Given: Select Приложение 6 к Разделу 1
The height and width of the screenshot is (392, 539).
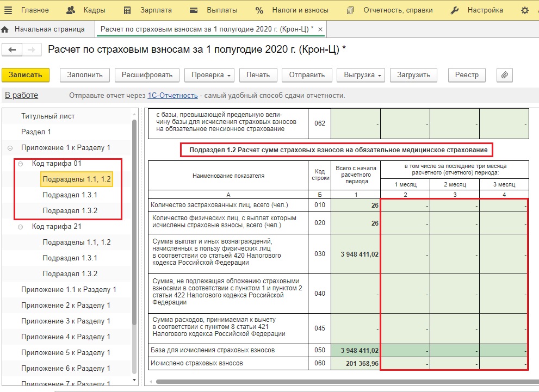Looking at the screenshot, I should coord(66,368).
